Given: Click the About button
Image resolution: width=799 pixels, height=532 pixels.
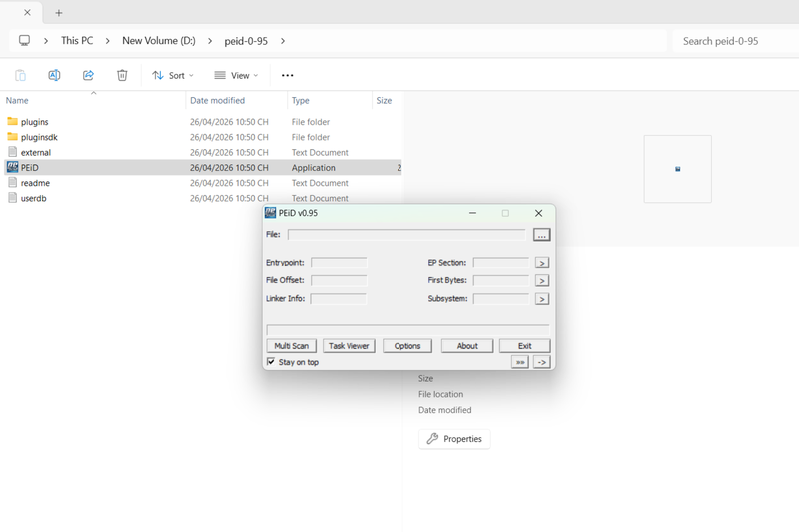Looking at the screenshot, I should pos(467,346).
